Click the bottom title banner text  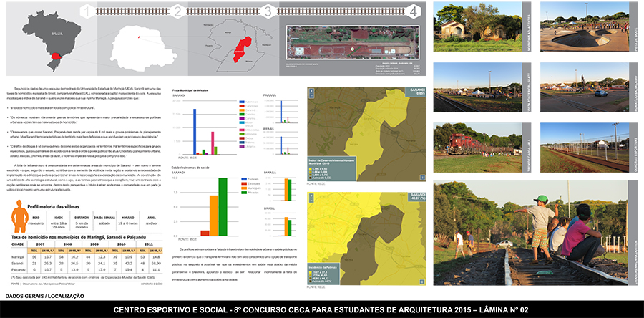[x=321, y=309]
